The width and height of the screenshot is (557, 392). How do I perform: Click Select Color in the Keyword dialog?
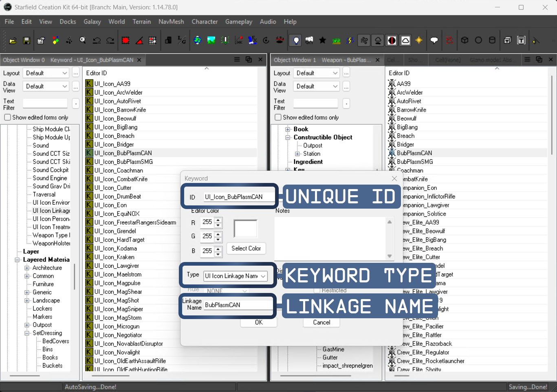click(x=246, y=249)
